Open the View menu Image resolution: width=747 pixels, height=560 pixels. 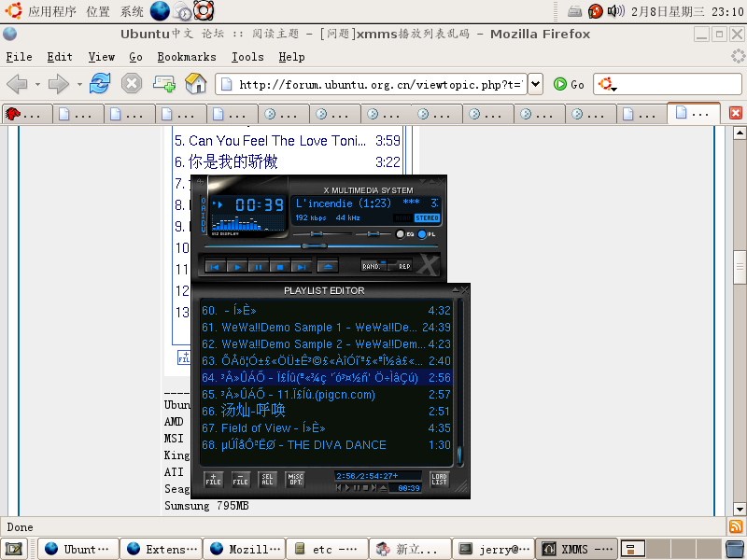(102, 57)
